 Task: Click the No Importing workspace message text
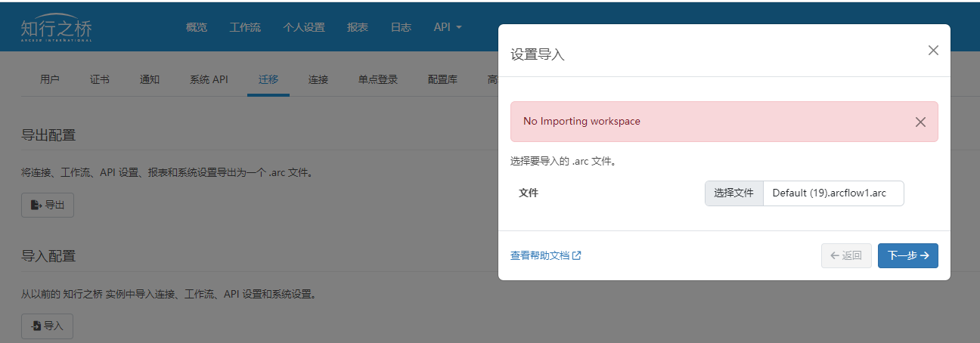[x=581, y=121]
